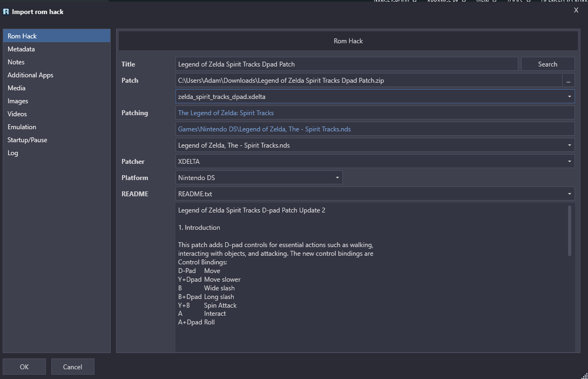This screenshot has width=588, height=379.
Task: Open the Startup/Pause section
Action: pos(57,139)
